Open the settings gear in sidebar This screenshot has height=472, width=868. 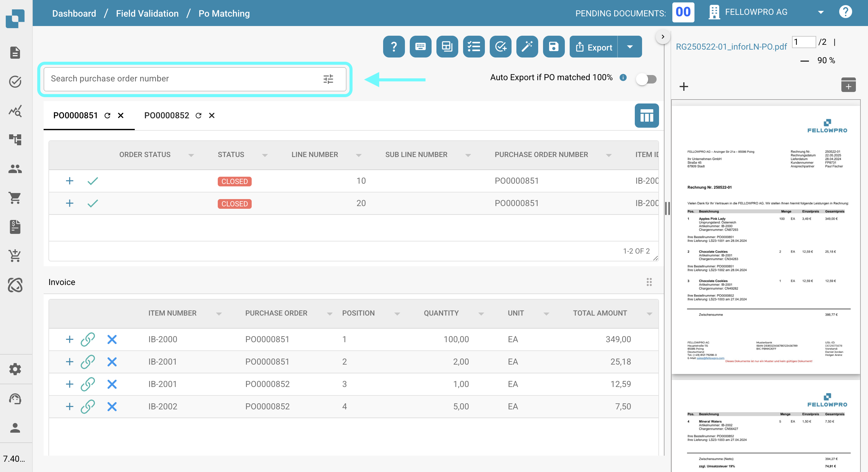(x=15, y=369)
